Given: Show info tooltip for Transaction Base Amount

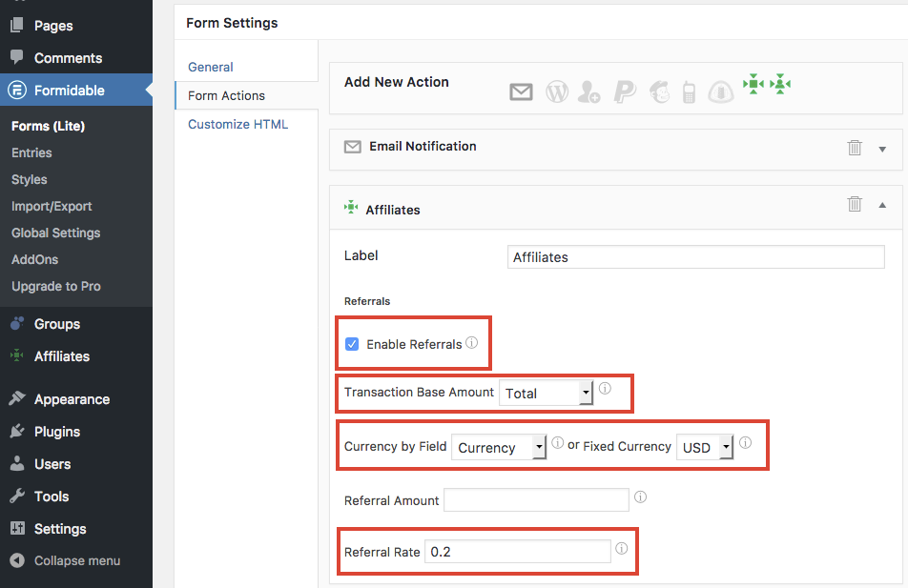Looking at the screenshot, I should 605,388.
